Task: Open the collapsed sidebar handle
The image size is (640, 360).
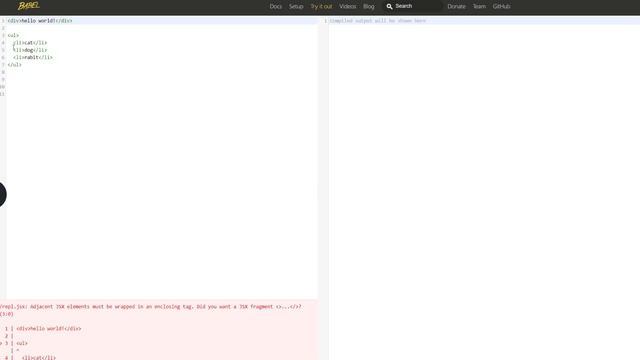Action: pos(2,194)
